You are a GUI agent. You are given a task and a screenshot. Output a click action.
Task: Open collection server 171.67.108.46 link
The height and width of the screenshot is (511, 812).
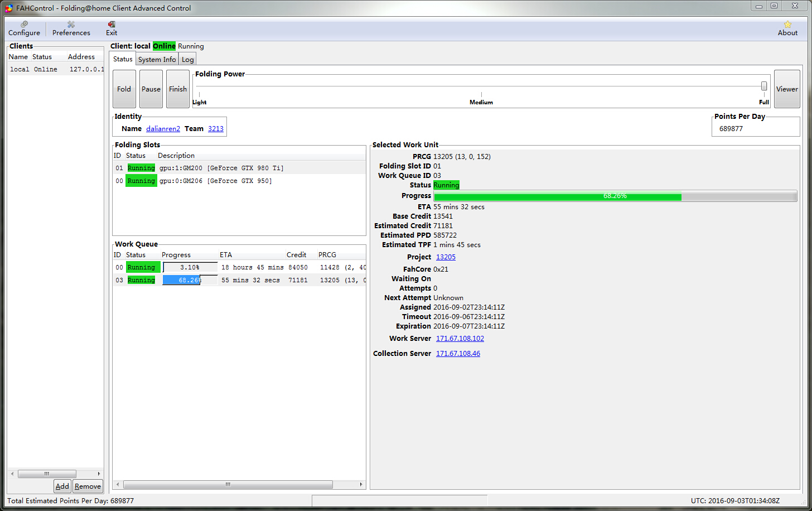tap(458, 354)
